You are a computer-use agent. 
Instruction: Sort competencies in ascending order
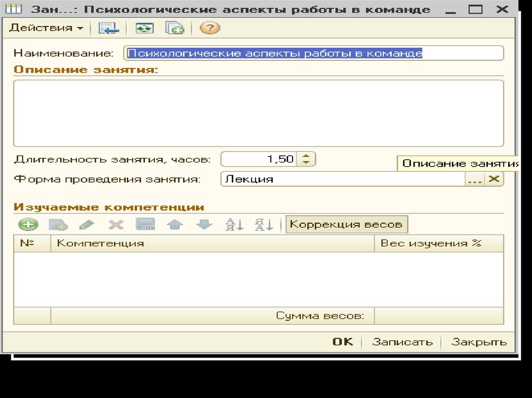(234, 225)
